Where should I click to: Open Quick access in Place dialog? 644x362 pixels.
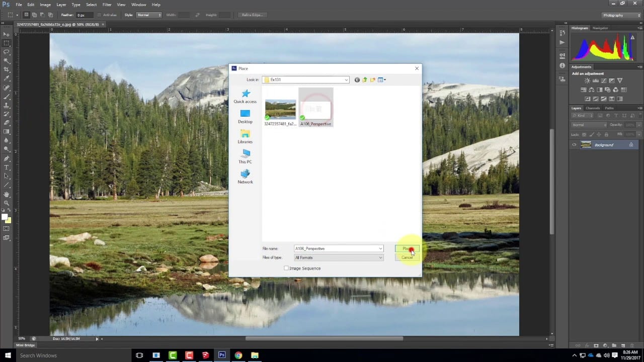tap(245, 97)
